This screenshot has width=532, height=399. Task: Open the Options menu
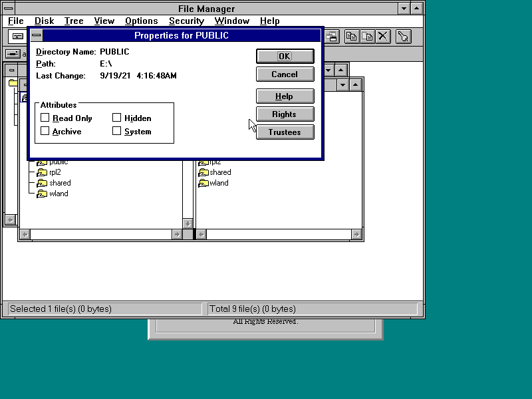141,21
